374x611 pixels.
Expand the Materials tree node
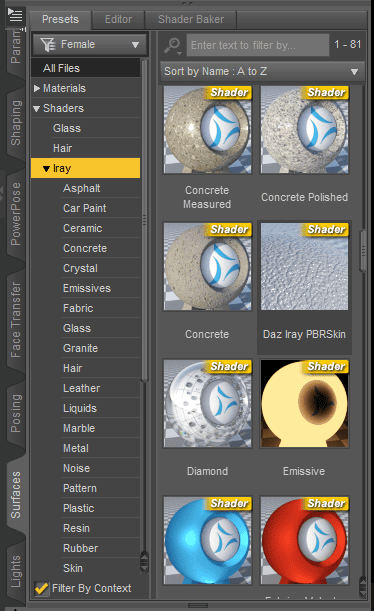coord(37,88)
